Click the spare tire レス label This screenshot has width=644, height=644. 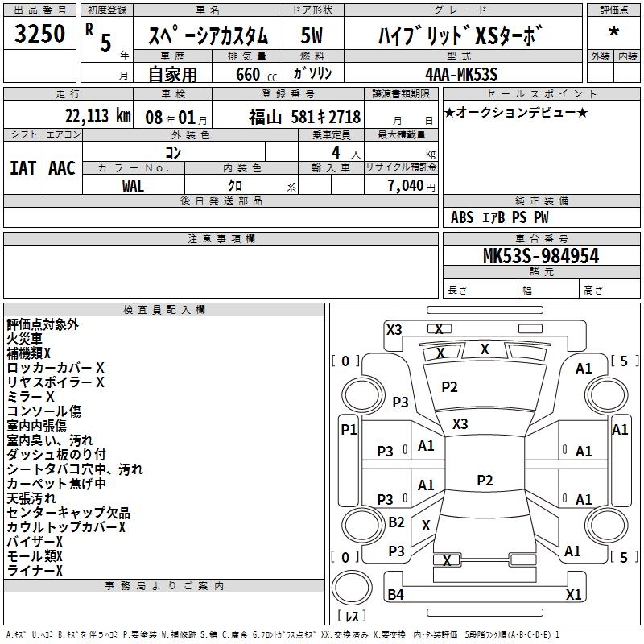352,615
